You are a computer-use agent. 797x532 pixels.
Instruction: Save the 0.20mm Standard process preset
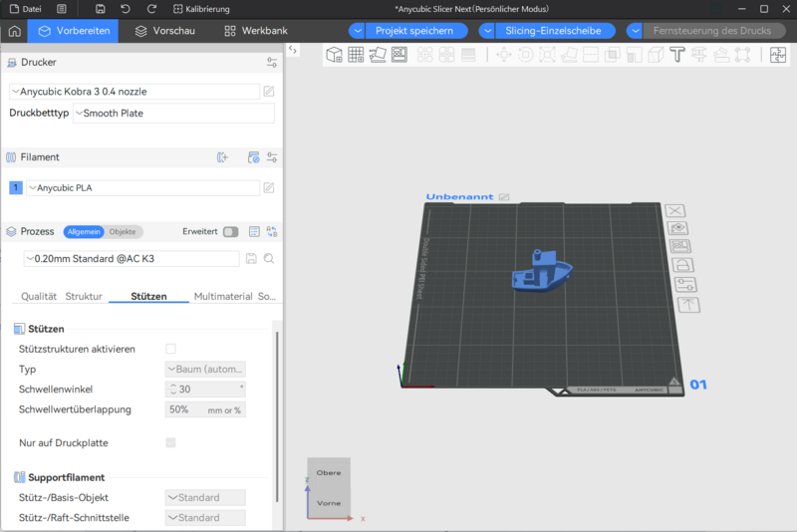tap(251, 259)
